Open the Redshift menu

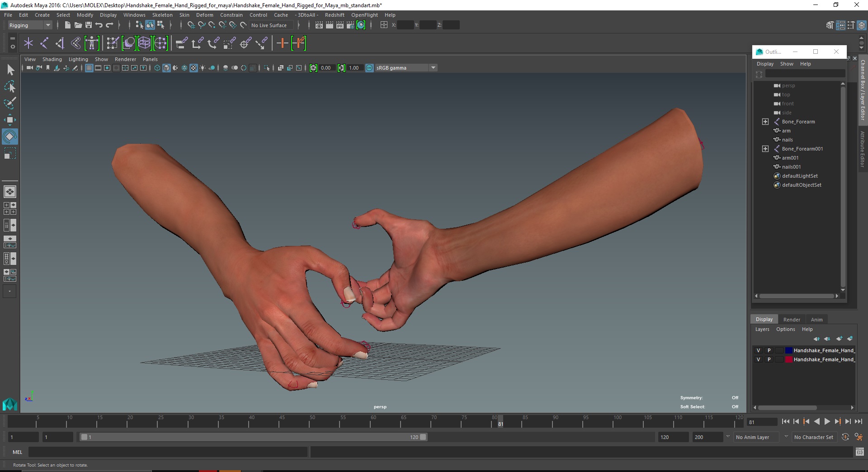pos(335,15)
